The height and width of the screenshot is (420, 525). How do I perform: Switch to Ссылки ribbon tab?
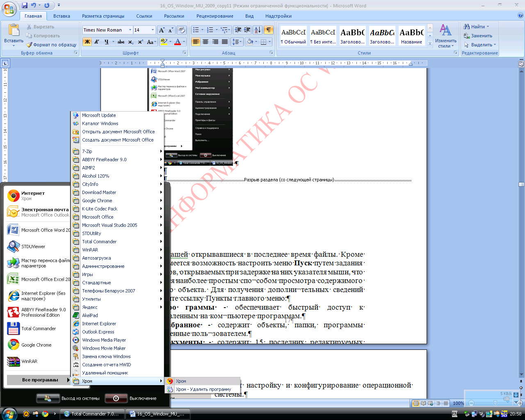click(144, 16)
